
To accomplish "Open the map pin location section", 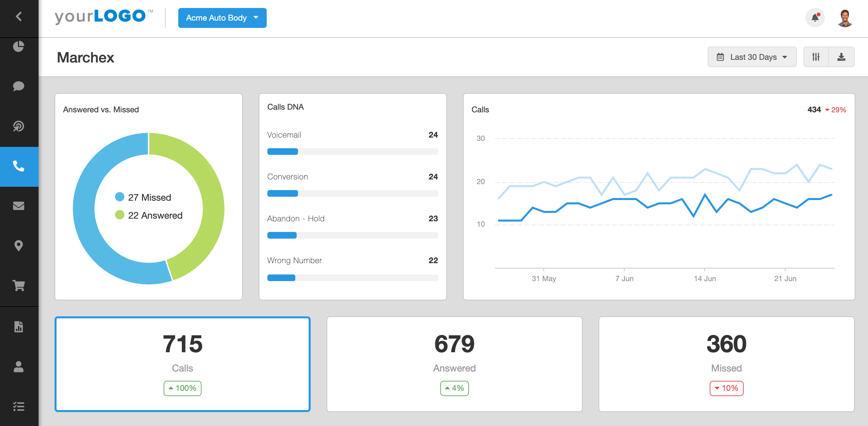I will 19,246.
